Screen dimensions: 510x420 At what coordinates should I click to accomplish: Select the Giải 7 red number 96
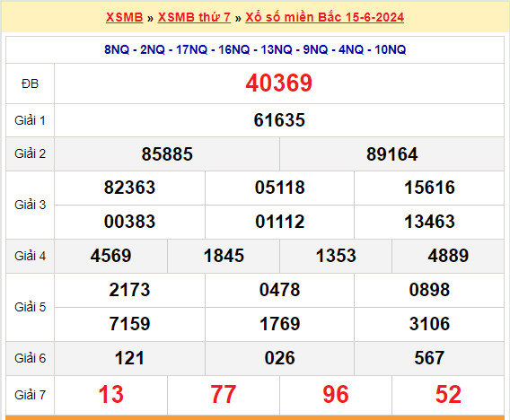[336, 395]
